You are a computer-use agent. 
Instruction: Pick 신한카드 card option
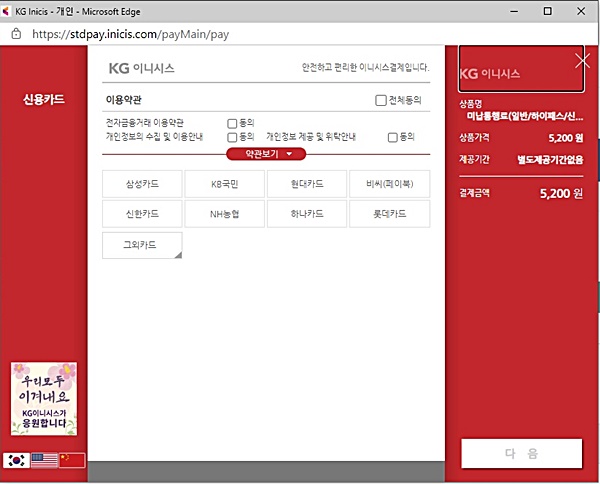pos(142,214)
